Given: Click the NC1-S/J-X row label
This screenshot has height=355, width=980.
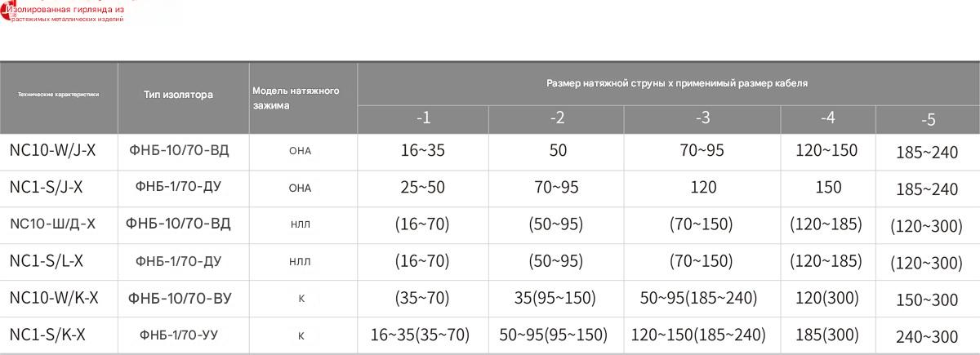Looking at the screenshot, I should [x=46, y=188].
